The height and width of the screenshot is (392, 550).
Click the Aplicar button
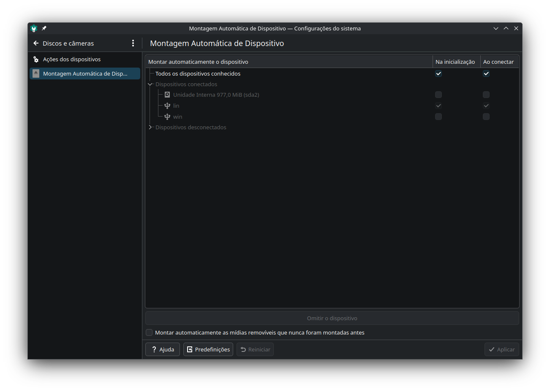(x=502, y=349)
